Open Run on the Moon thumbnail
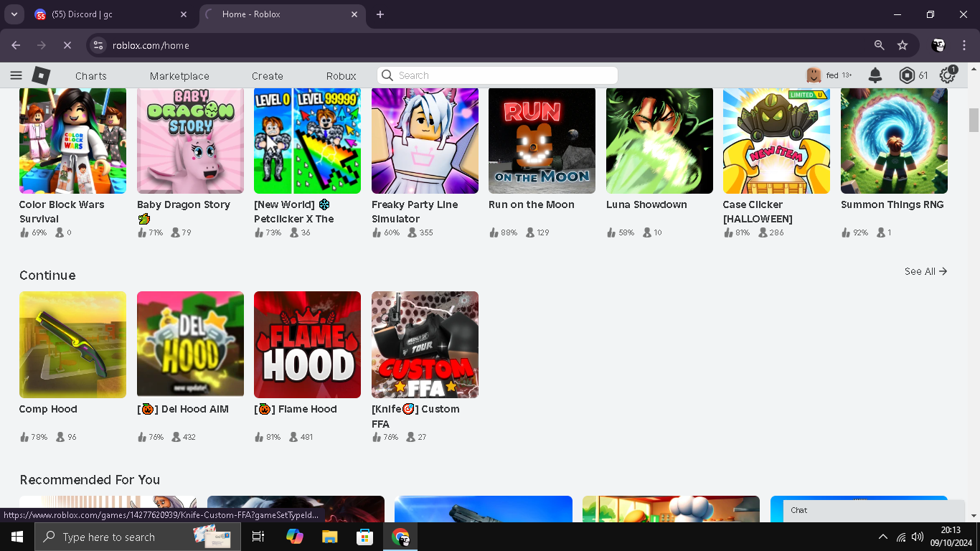 pyautogui.click(x=542, y=141)
